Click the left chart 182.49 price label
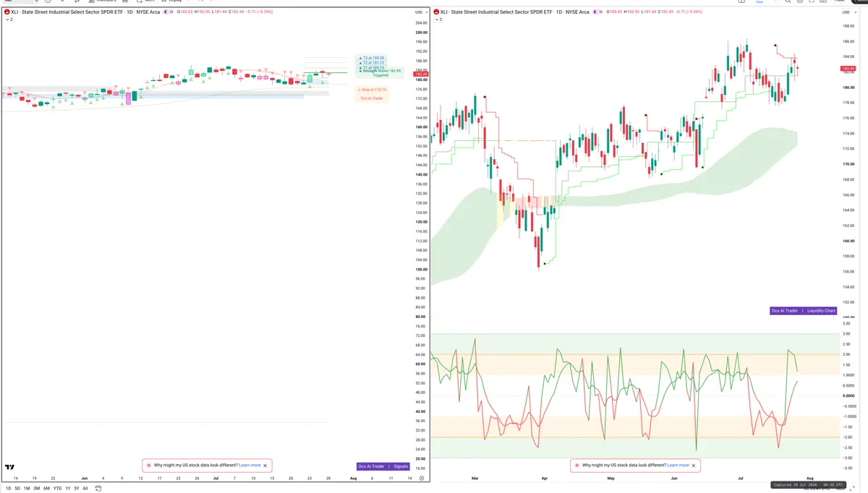The width and height of the screenshot is (868, 493). coord(420,74)
